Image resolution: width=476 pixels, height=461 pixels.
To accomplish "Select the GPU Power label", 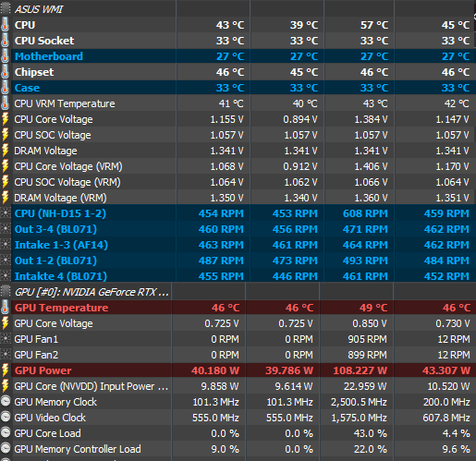I will (x=43, y=370).
